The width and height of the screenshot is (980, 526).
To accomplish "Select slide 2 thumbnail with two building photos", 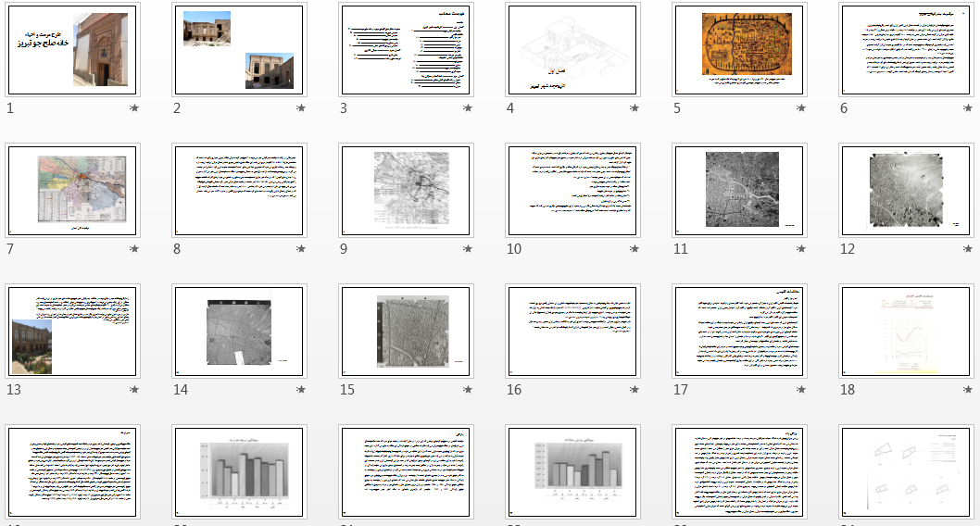I will click(239, 50).
